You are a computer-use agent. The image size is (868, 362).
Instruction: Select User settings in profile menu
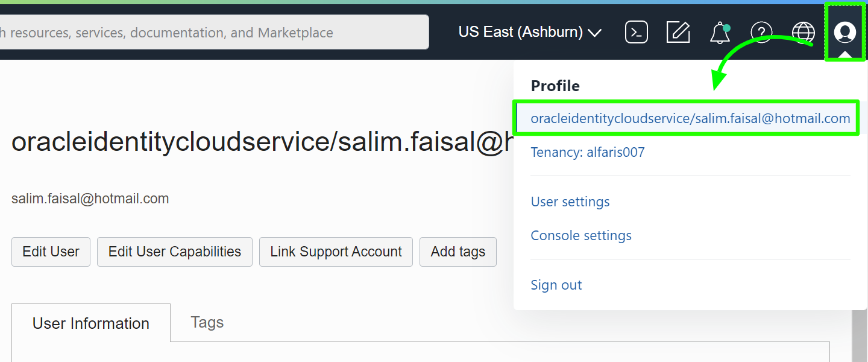(x=570, y=202)
